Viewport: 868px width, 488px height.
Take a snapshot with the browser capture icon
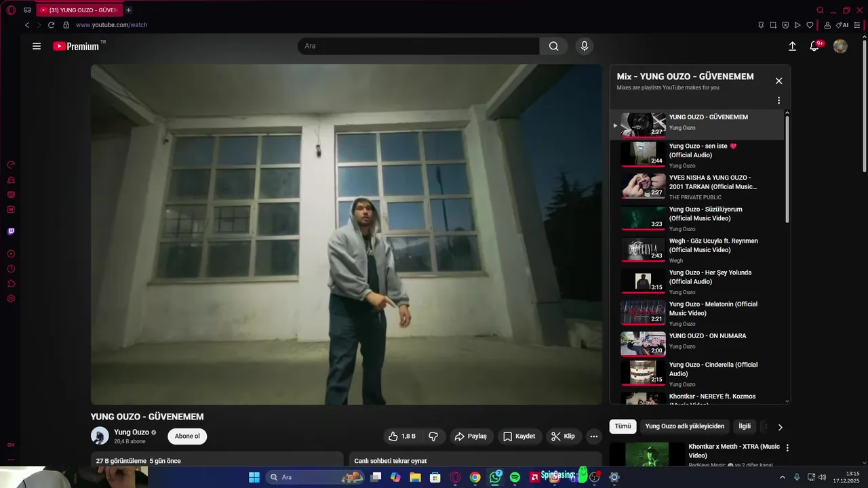pos(773,25)
